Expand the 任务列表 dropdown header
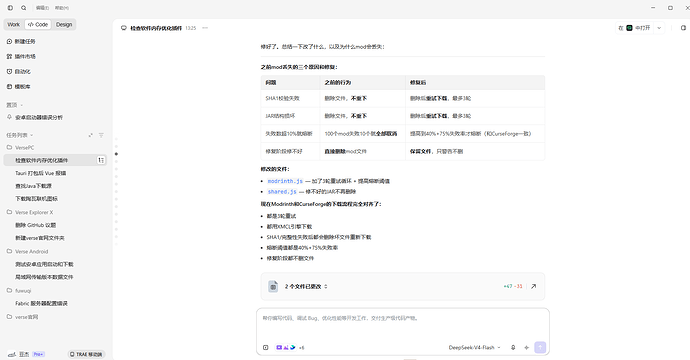The width and height of the screenshot is (690, 360). tap(19, 135)
